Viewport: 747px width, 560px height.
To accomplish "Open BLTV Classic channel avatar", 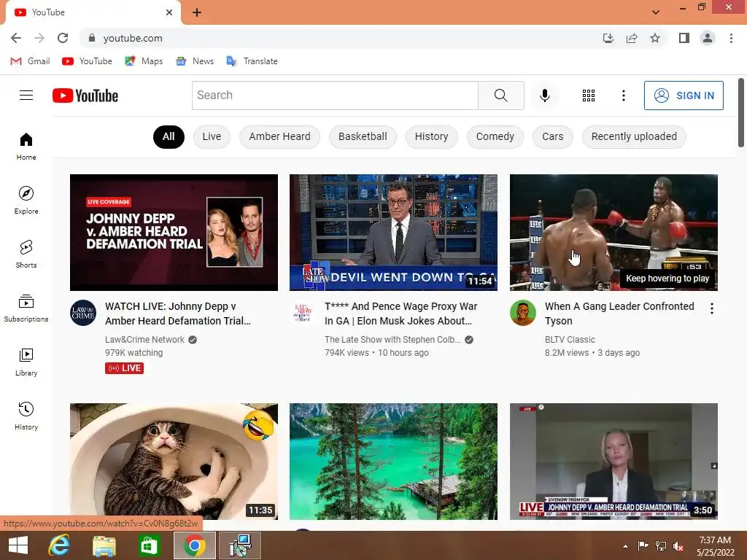I will pyautogui.click(x=522, y=313).
